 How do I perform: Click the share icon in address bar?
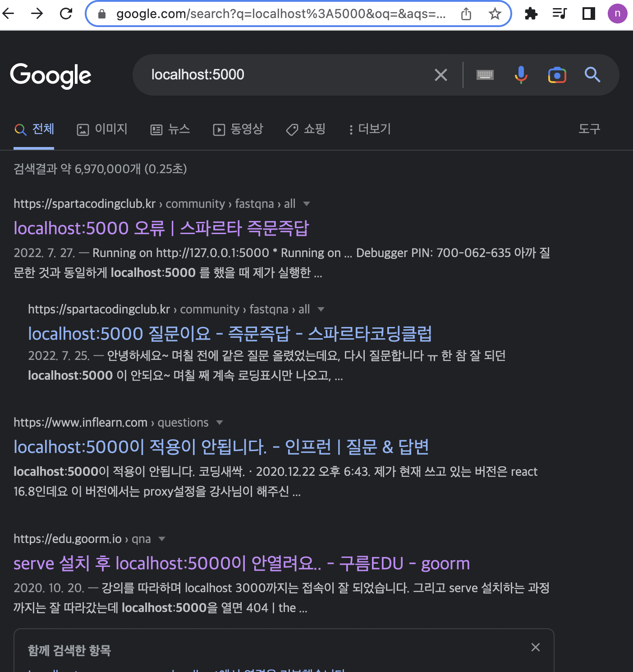coord(466,14)
